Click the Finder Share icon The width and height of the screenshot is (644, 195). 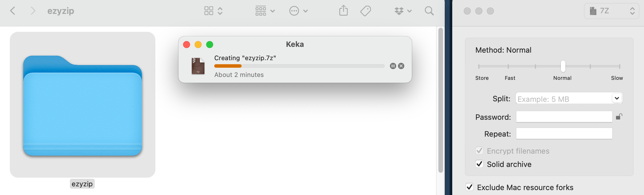[343, 11]
